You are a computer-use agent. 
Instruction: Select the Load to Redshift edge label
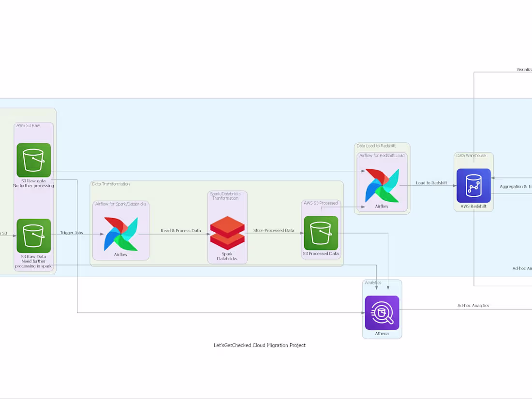coord(430,183)
